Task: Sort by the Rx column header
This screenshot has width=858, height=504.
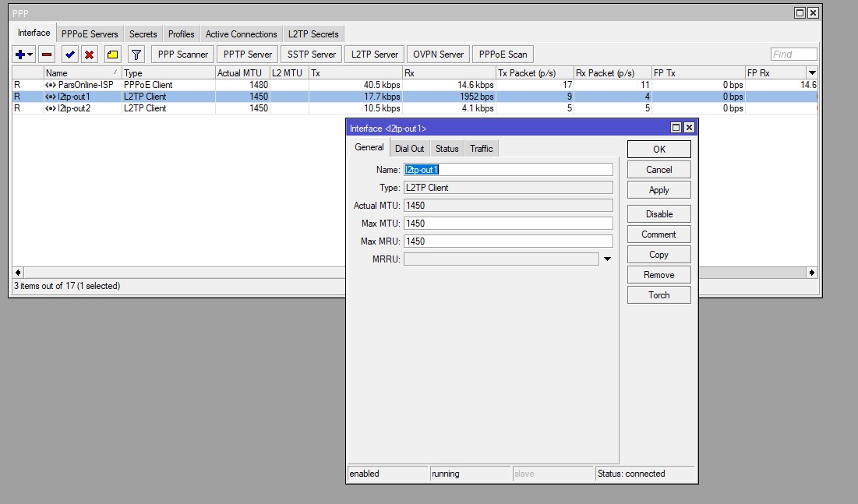Action: coord(449,72)
